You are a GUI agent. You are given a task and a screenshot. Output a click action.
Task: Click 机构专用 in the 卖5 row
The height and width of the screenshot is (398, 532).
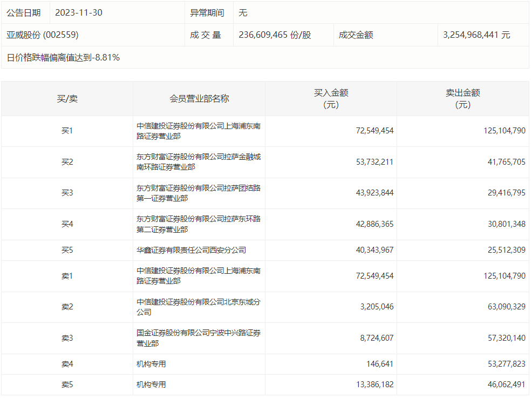pos(152,385)
